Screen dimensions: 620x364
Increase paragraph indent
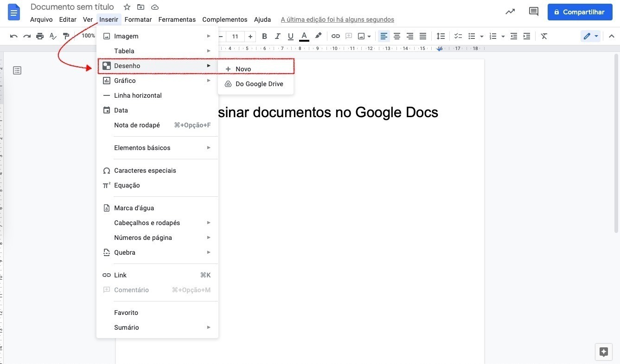527,36
